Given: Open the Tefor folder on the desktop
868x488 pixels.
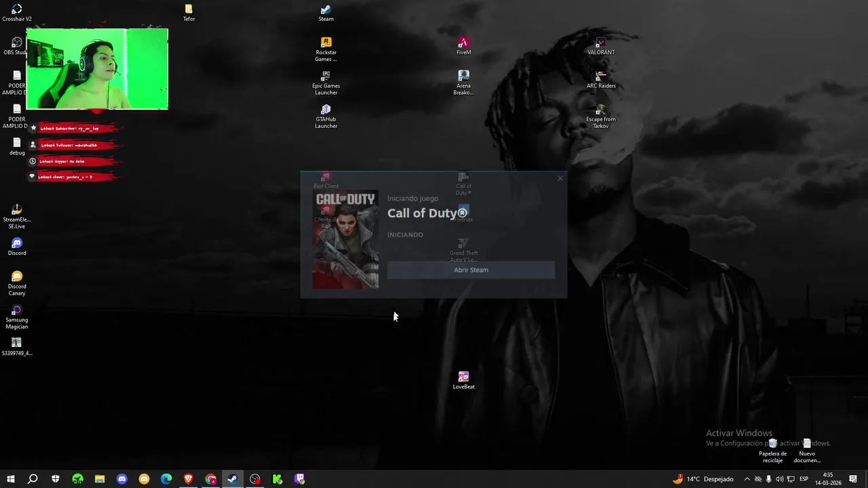Looking at the screenshot, I should coord(189,13).
